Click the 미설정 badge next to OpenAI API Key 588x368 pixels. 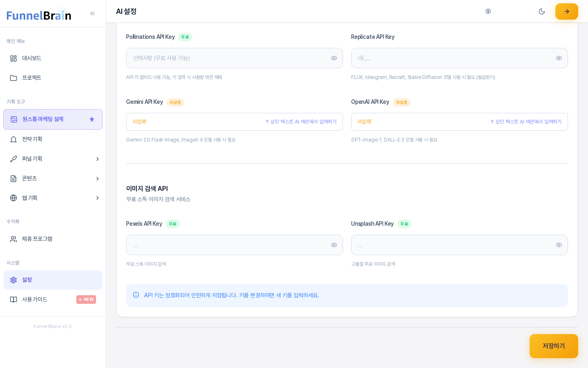click(x=402, y=102)
